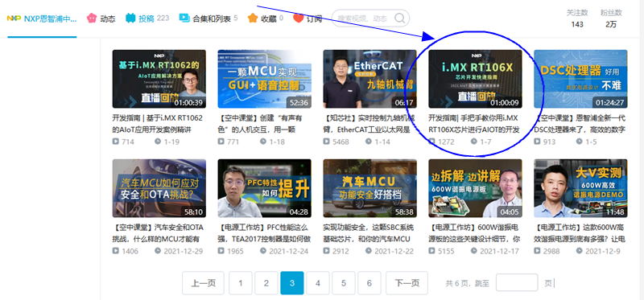Open the 汽车MCU功能安全好搭档 video thumbnail
The height and width of the screenshot is (300, 644).
tap(369, 188)
